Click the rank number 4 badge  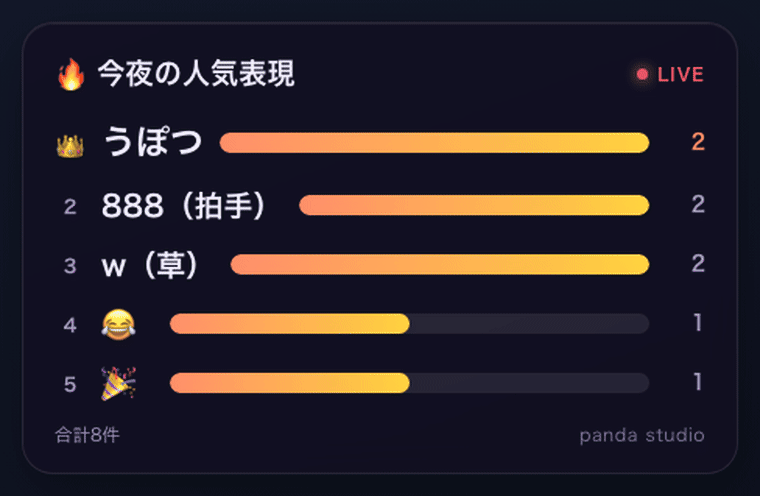70,325
